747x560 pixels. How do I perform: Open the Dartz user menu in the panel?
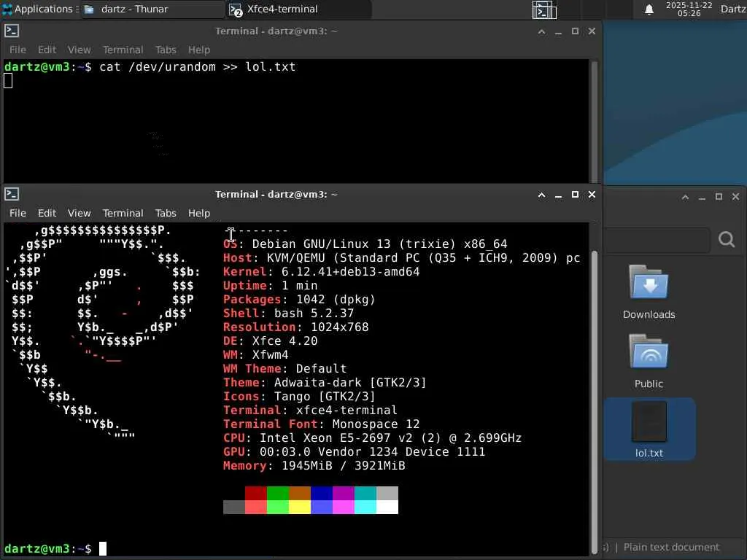point(733,9)
